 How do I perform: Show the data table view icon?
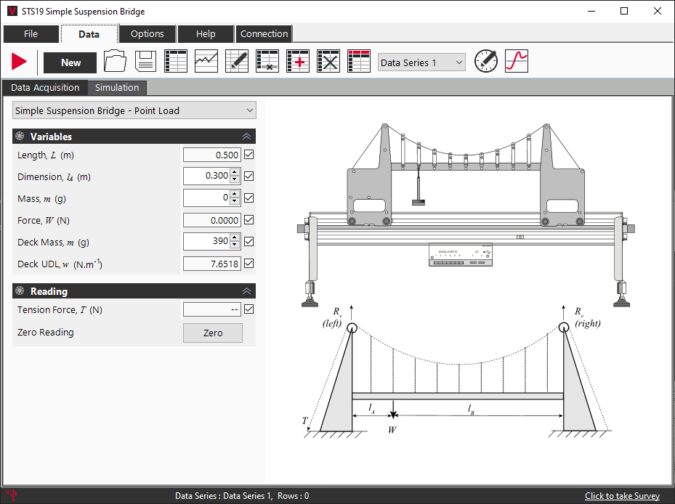pos(176,61)
